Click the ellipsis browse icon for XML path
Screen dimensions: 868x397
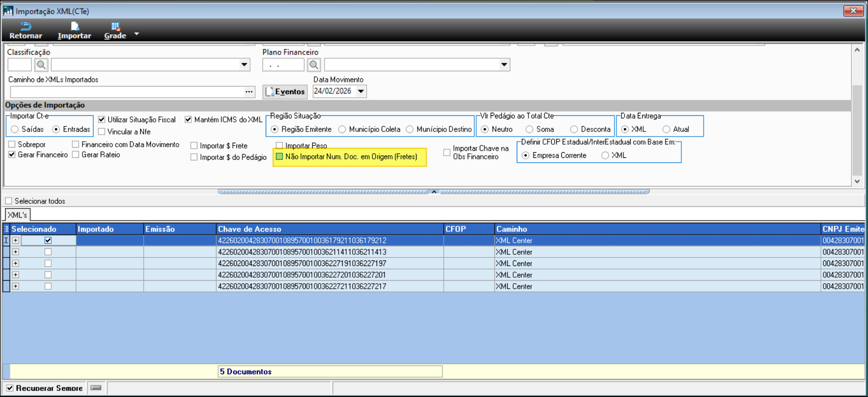(x=249, y=92)
